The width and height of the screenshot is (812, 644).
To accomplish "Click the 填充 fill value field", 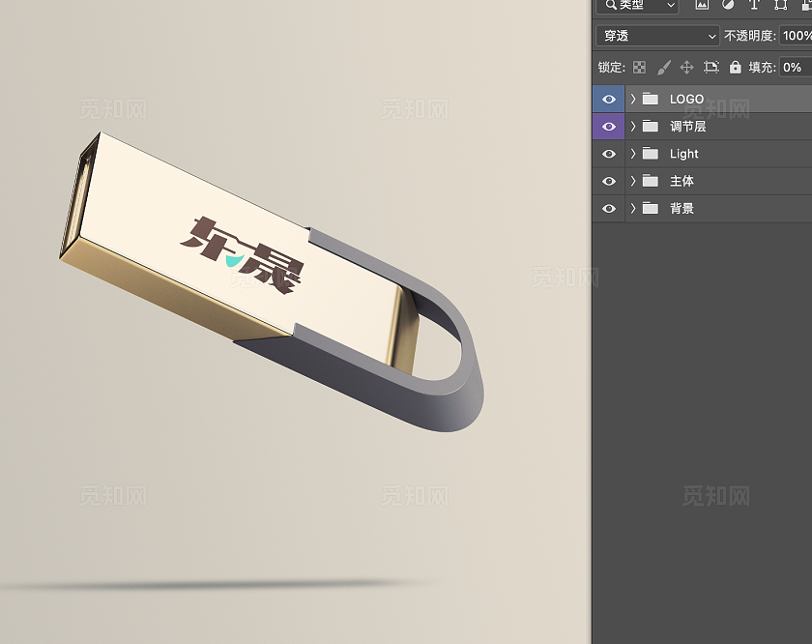I will tap(795, 67).
